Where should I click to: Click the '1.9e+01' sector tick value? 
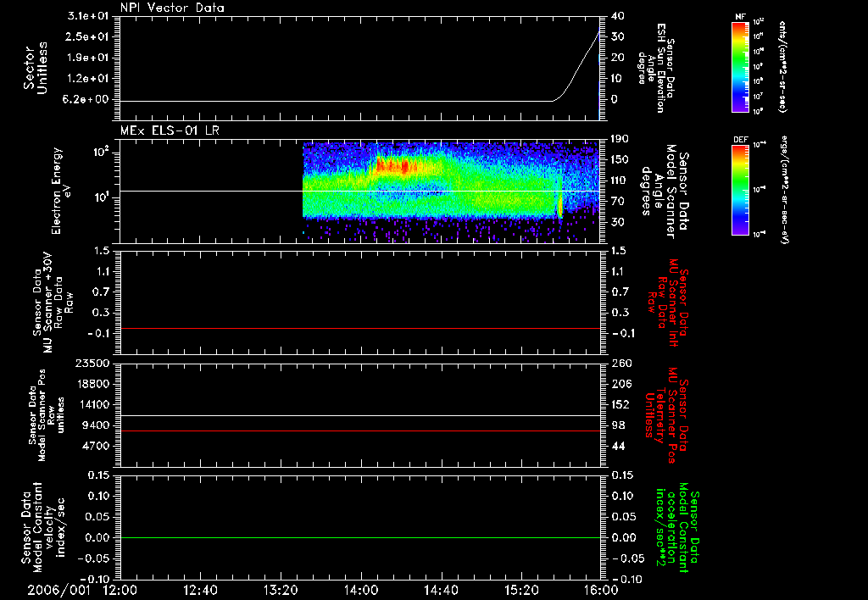point(87,58)
